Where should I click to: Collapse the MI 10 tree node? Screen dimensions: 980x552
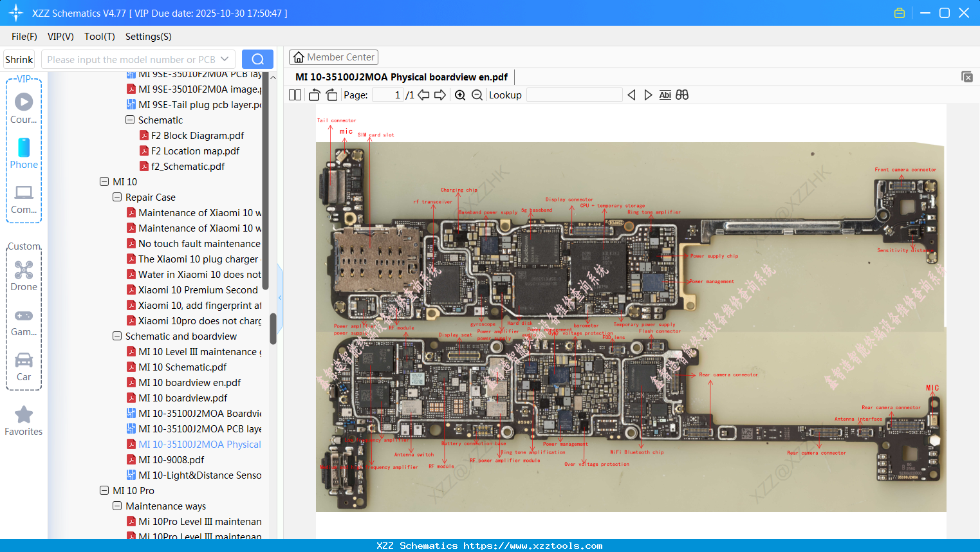[x=104, y=181]
